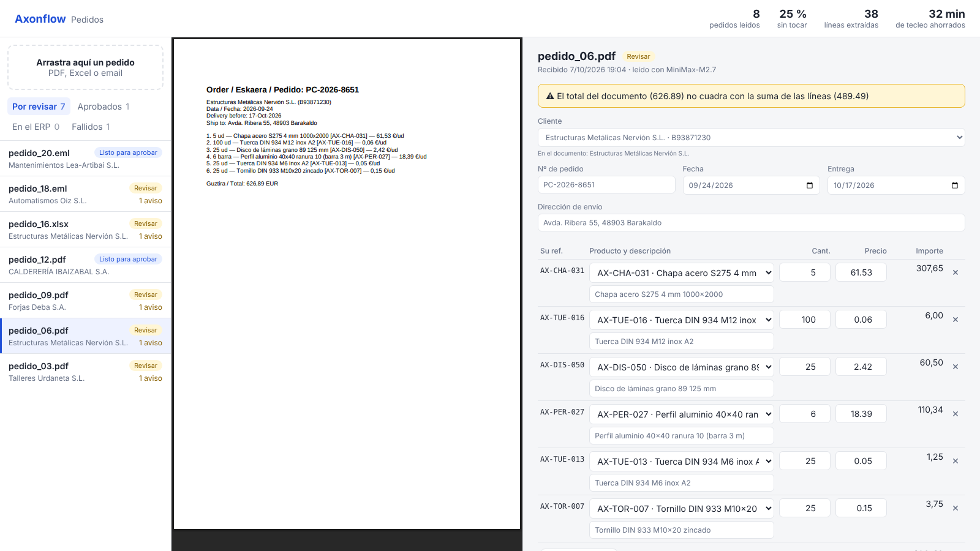Open the AX-DIS-050 product selector
The height and width of the screenshot is (551, 980).
682,367
